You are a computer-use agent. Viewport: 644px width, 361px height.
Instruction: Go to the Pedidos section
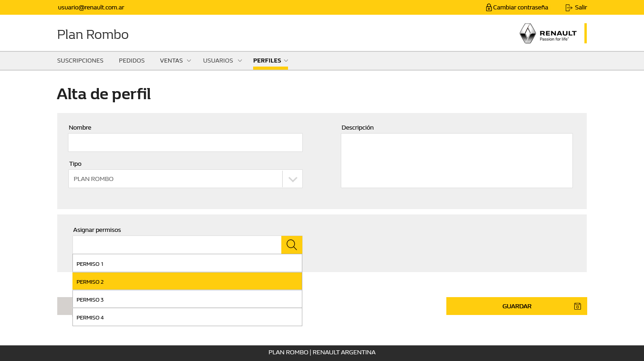132,60
